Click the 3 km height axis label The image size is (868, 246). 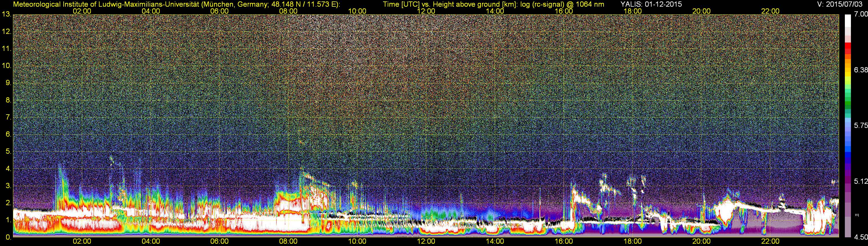(x=8, y=186)
